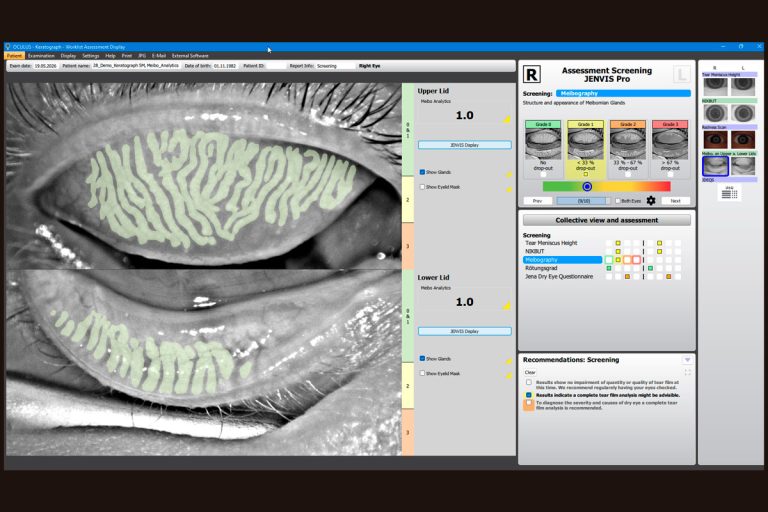Uncheck Show Glands for Lower Lid
This screenshot has width=768, height=512.
pyautogui.click(x=422, y=359)
